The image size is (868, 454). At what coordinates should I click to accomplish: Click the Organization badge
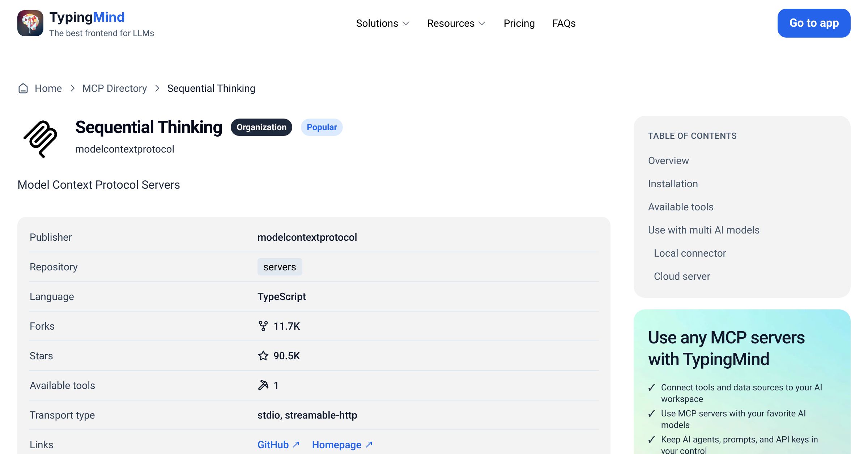click(261, 127)
